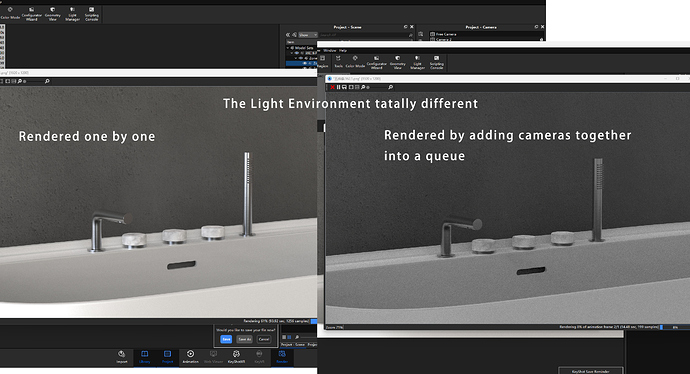This screenshot has width=690, height=374.
Task: Open the Help menu
Action: click(x=343, y=51)
